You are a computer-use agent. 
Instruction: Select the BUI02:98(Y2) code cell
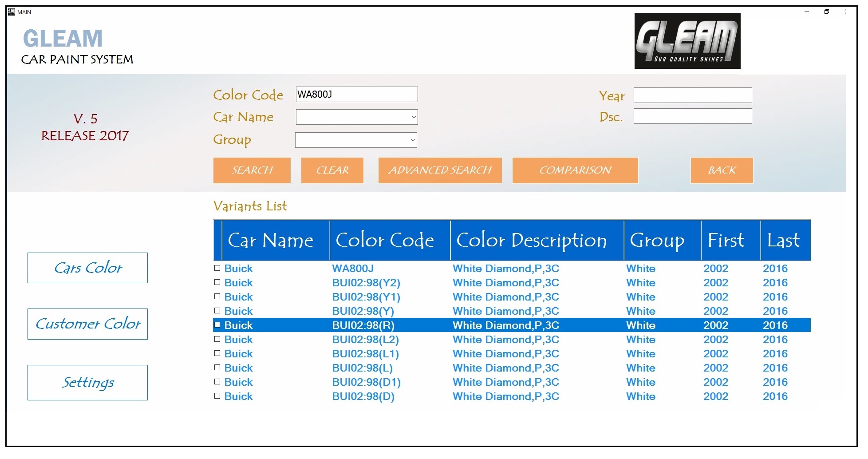tap(366, 283)
